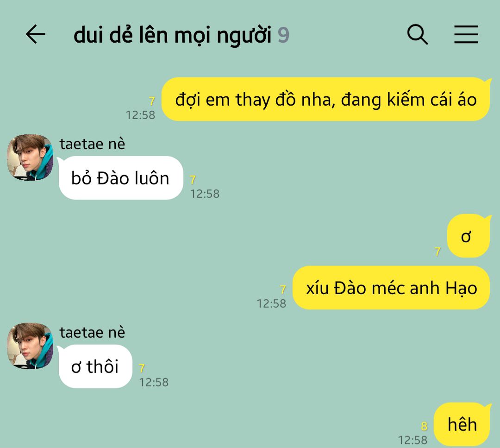Tap the 12:58 timestamp next to 'xíu Đào méc anh Hạo'
Screen dimensions: 500x448
pos(271,303)
